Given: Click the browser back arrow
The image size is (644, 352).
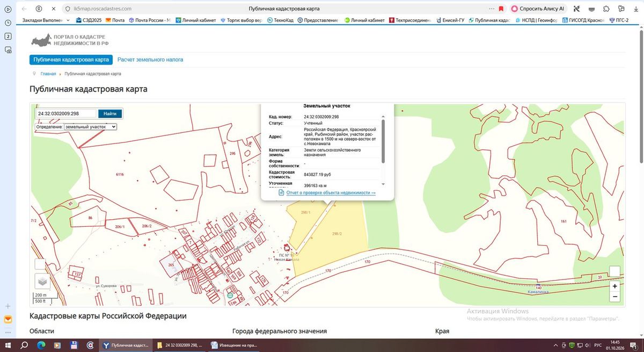Looking at the screenshot, I should coord(24,9).
